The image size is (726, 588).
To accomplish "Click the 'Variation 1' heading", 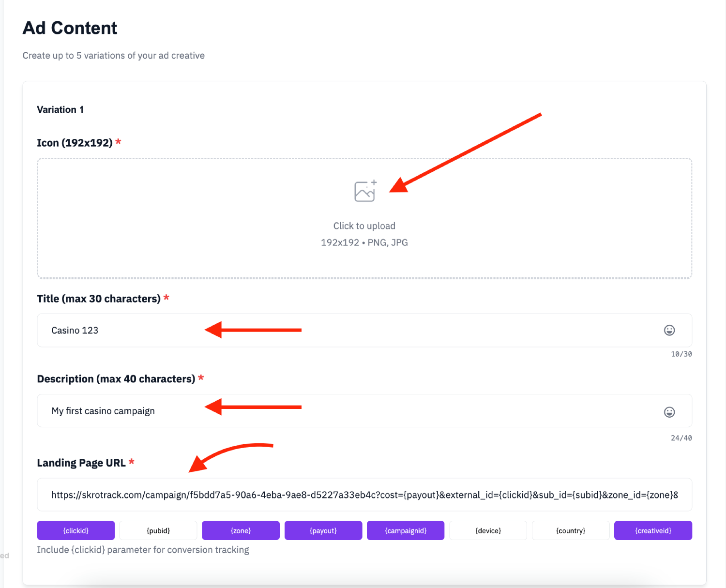I will coord(60,109).
